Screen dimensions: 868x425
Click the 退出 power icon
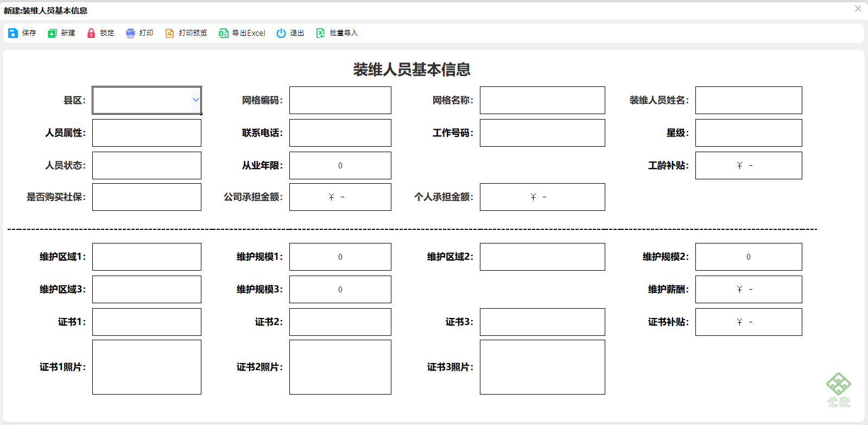pyautogui.click(x=281, y=33)
